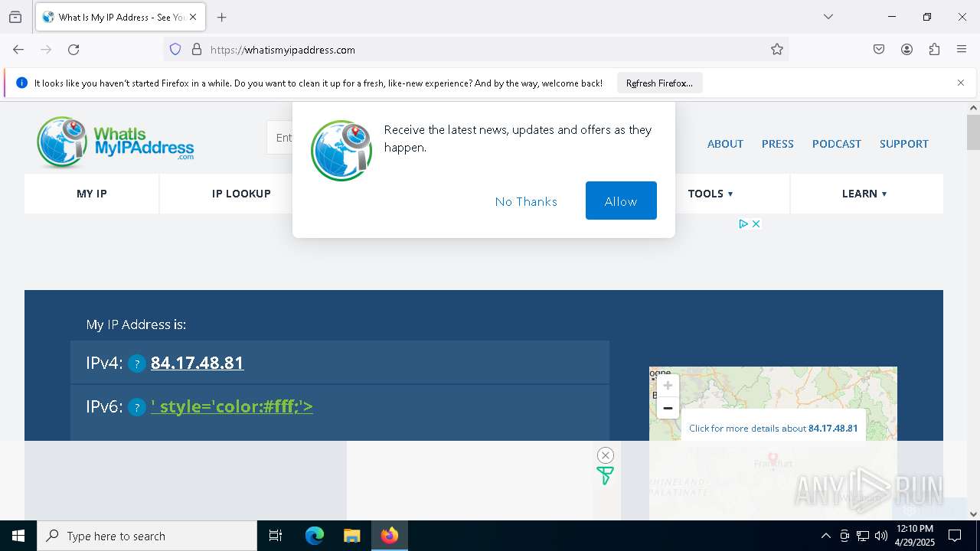The image size is (980, 551).
Task: Open the IPv4 address 84.17.48.81 link
Action: point(197,363)
